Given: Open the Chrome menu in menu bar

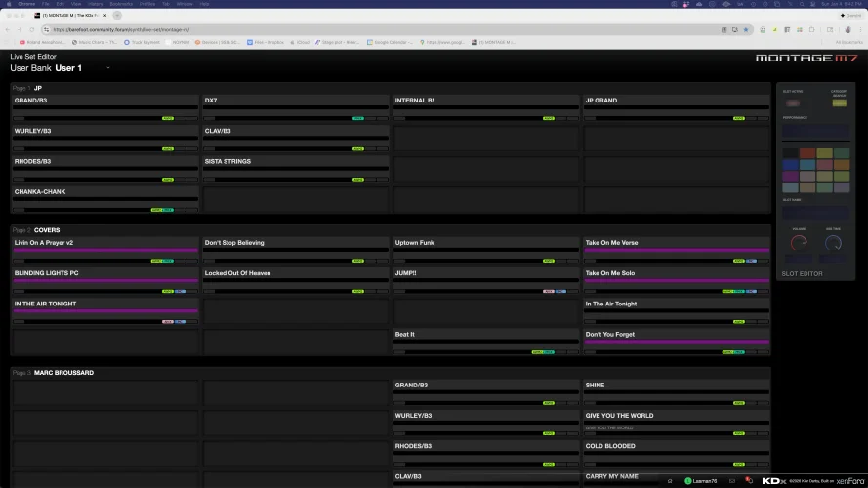Looking at the screenshot, I should pos(26,4).
